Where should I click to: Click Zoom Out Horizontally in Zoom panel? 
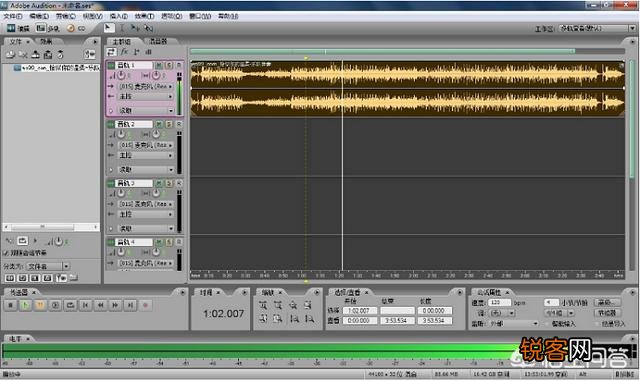point(278,305)
